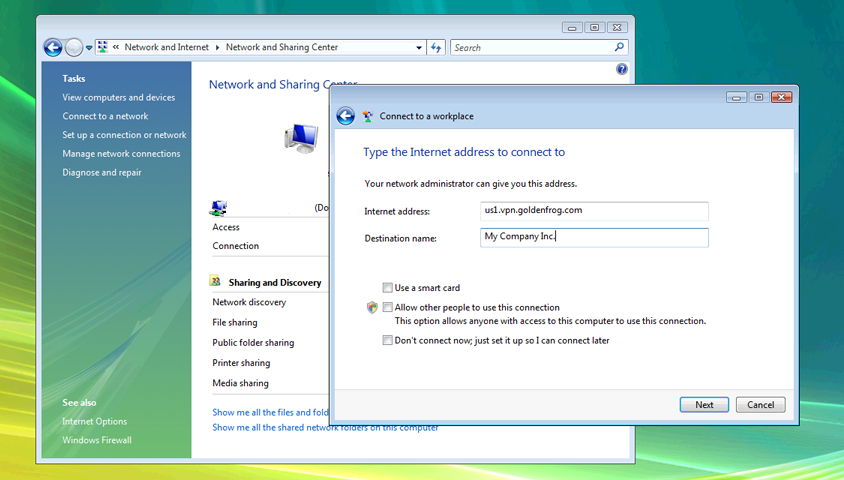Tick Don't connect now checkbox
Viewport: 844px width, 480px height.
(388, 341)
